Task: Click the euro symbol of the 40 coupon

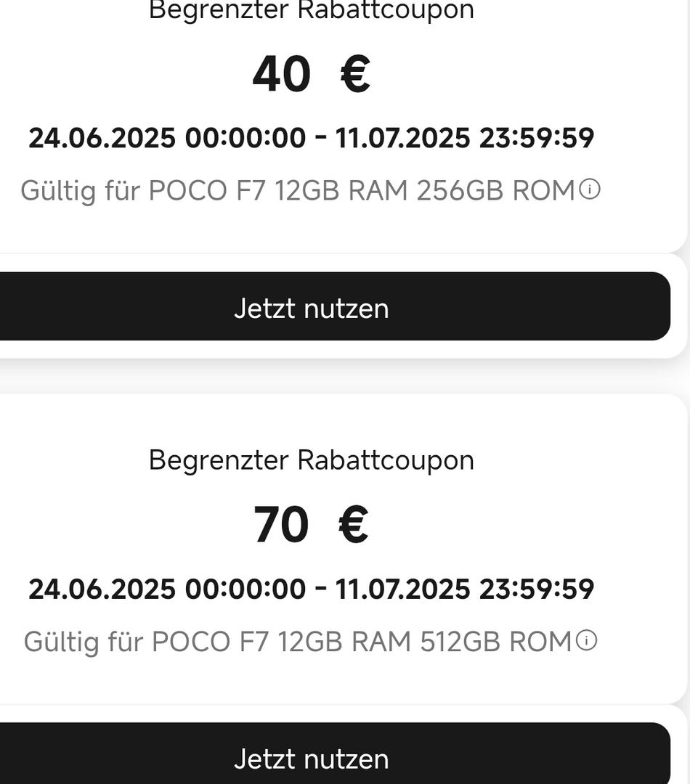Action: (355, 74)
